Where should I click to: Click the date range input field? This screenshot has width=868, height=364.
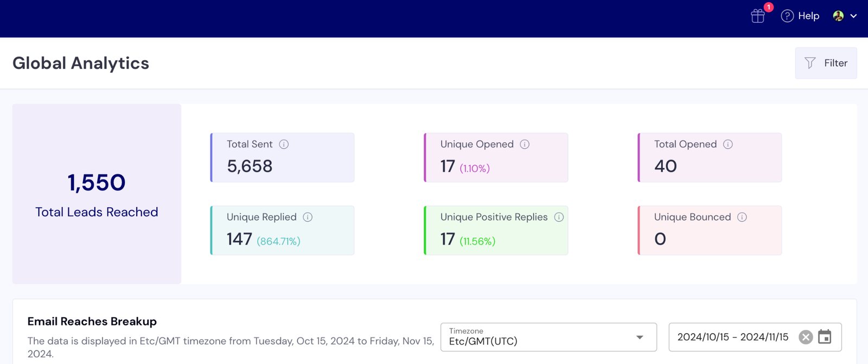point(755,337)
